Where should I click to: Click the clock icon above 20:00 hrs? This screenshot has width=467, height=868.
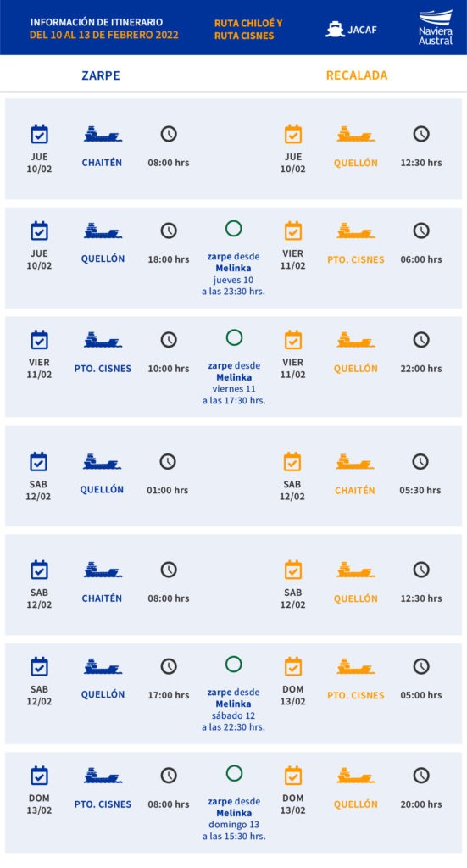421,776
